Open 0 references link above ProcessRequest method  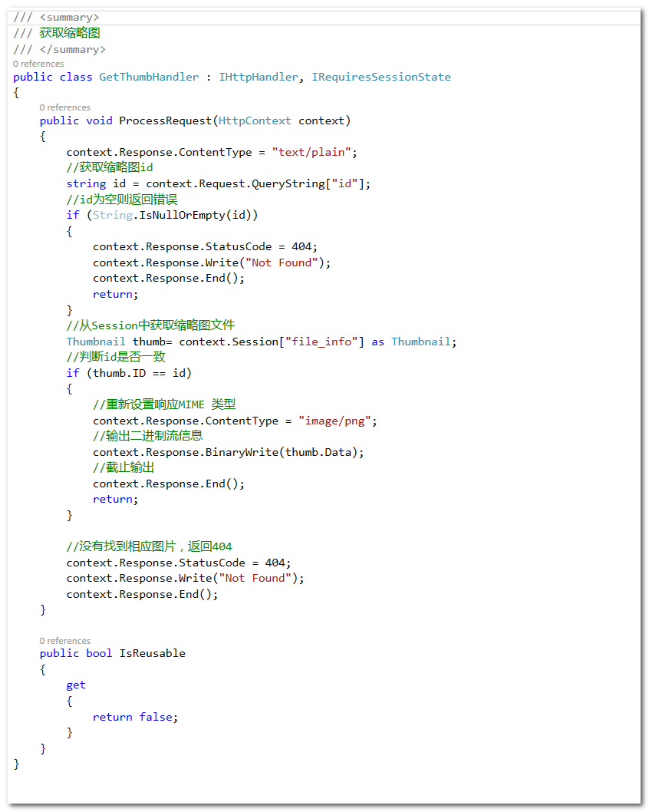point(65,107)
